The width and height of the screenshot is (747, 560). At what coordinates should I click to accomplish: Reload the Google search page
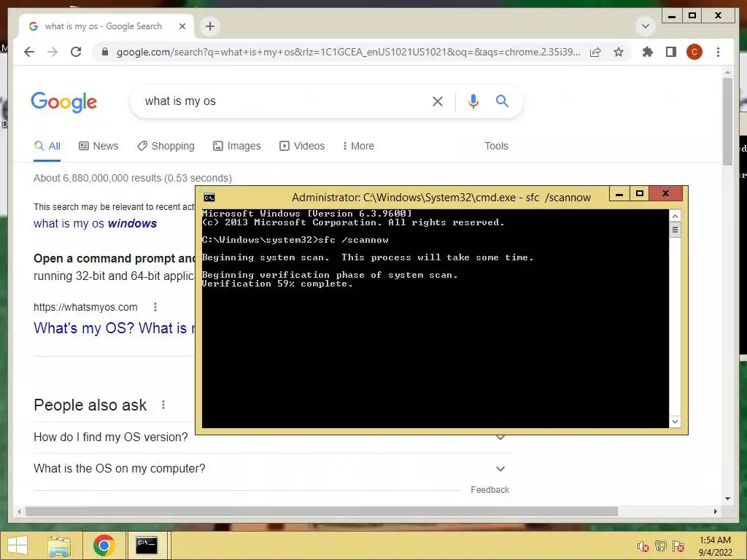click(76, 52)
